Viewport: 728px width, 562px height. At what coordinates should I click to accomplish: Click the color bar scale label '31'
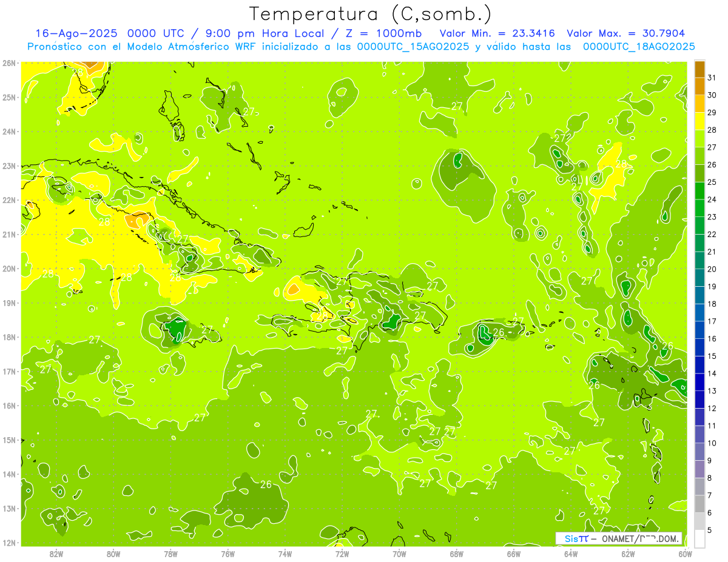712,78
